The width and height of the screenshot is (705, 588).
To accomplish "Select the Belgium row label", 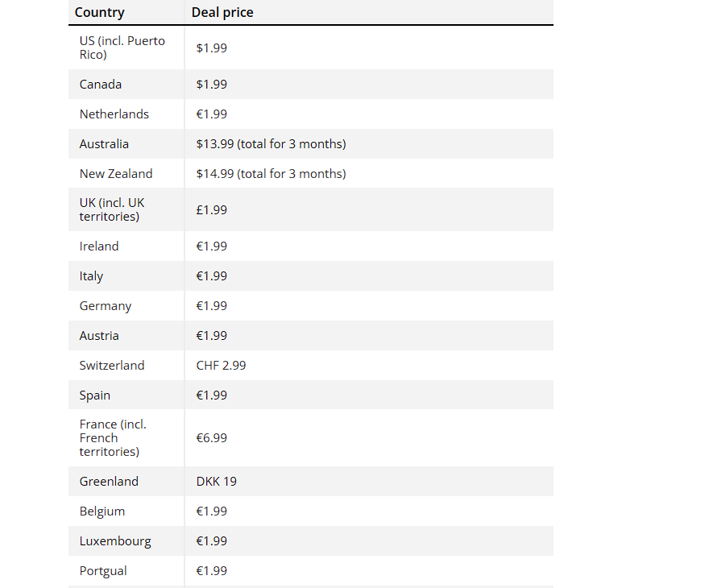I will 102,511.
